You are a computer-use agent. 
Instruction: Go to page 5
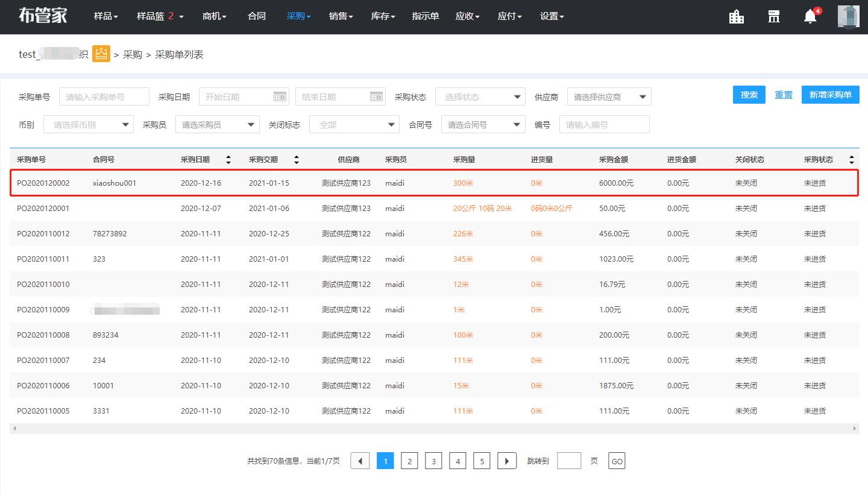pos(482,461)
